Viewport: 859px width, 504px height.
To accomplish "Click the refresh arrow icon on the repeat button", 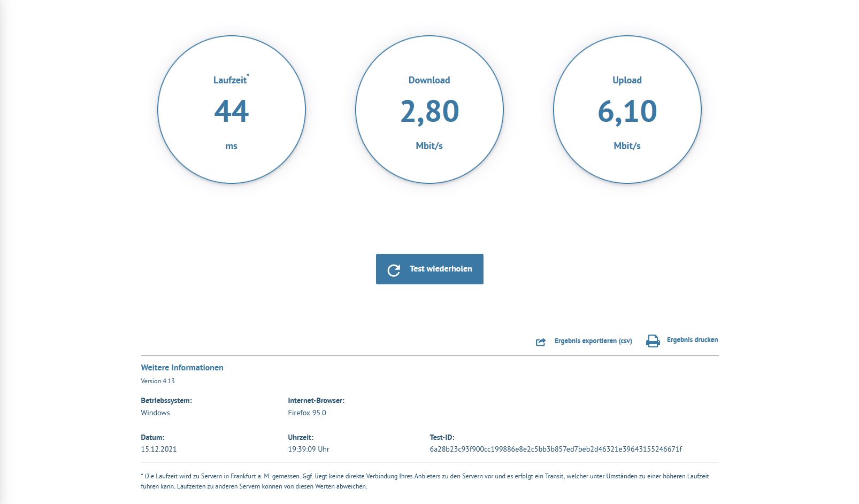I will (394, 270).
